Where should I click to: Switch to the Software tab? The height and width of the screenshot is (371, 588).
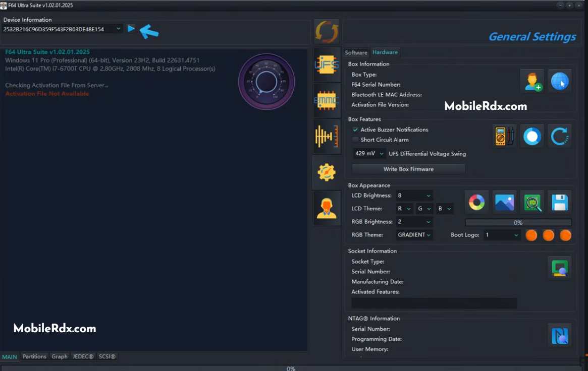click(x=356, y=52)
